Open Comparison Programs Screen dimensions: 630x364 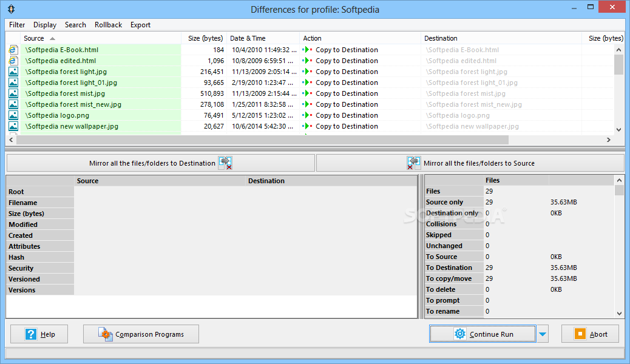click(x=141, y=334)
